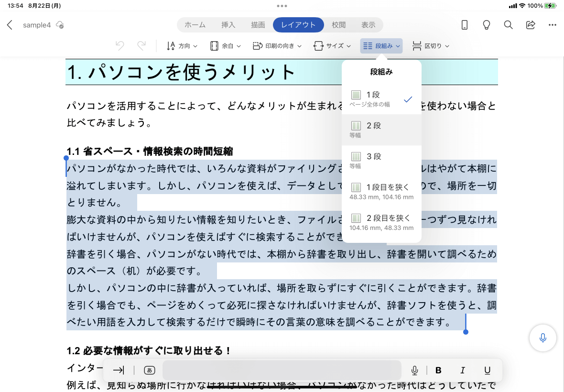
Task: Tap the battery indicator in the status bar
Action: tap(550, 6)
